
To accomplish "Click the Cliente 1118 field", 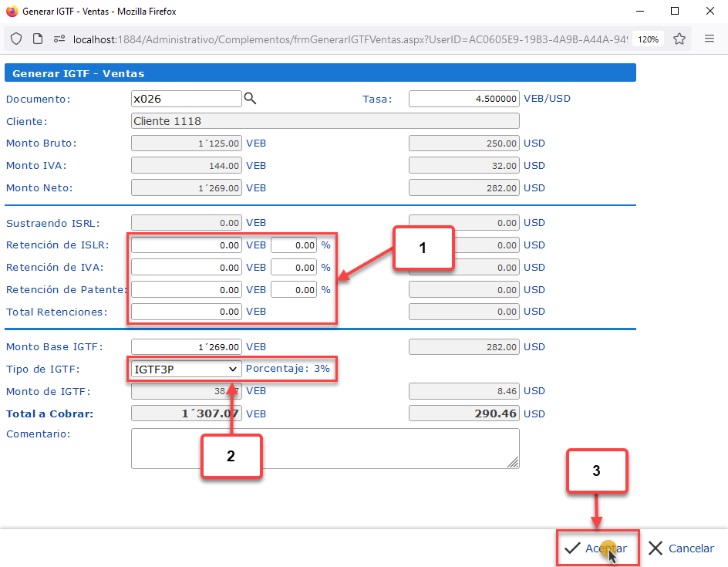I will (325, 121).
